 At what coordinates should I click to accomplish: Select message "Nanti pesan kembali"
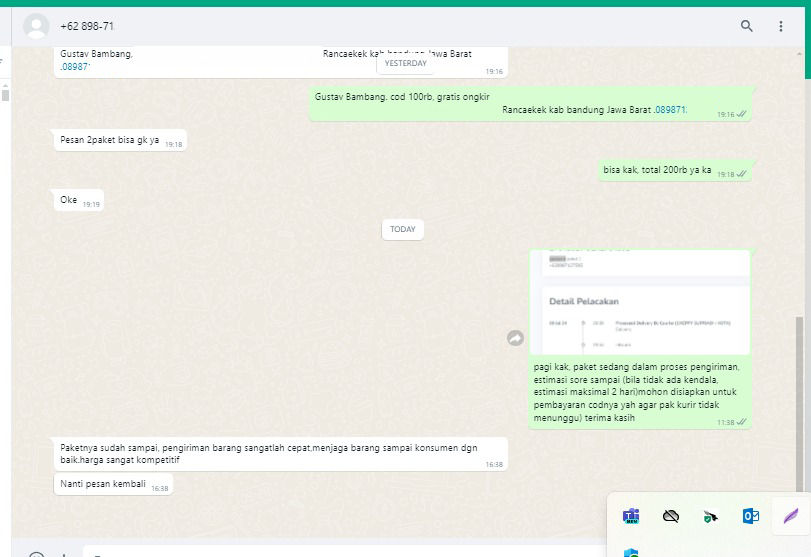[x=113, y=484]
